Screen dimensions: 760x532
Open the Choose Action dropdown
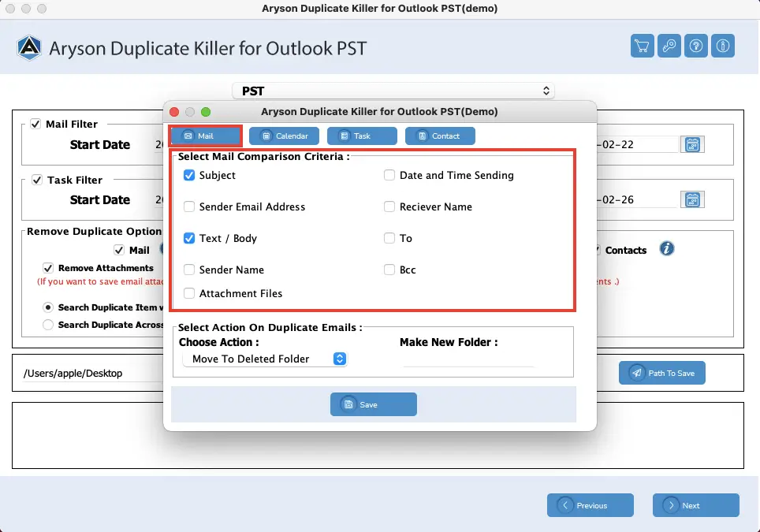pyautogui.click(x=265, y=359)
